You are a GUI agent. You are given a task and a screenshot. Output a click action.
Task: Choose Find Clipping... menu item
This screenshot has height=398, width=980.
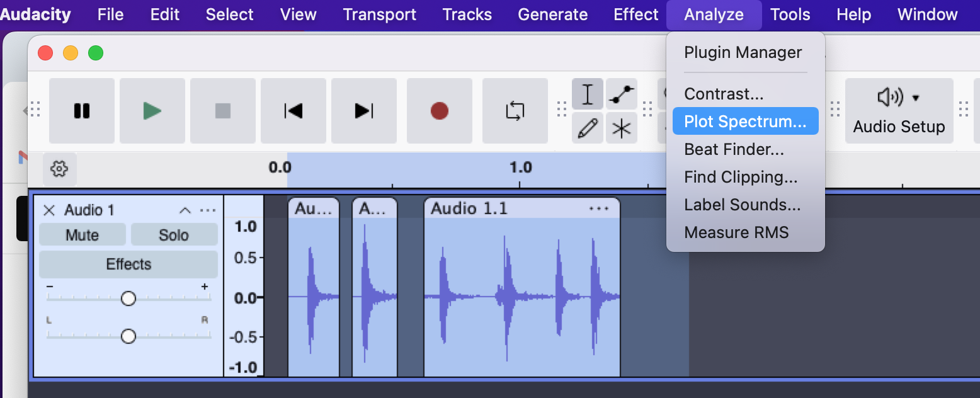tap(746, 177)
